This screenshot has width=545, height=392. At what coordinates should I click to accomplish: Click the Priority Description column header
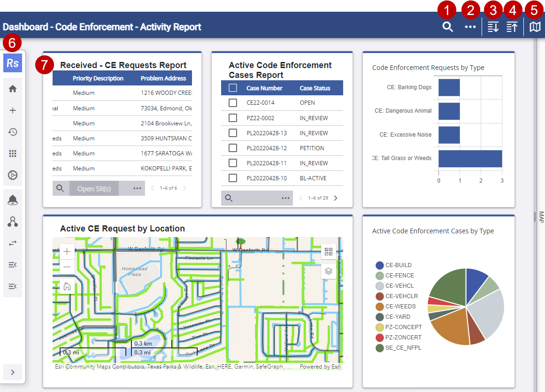point(98,78)
